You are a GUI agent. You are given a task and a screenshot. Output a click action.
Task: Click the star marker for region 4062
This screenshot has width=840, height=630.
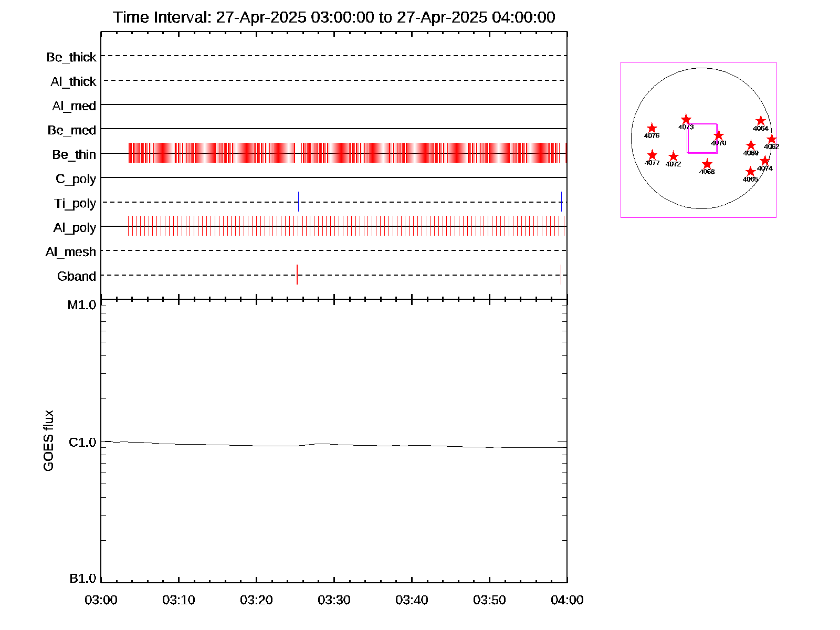pyautogui.click(x=772, y=139)
